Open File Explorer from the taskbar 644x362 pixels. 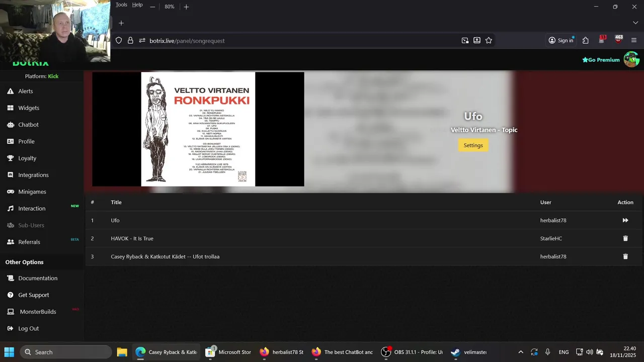[x=122, y=352]
